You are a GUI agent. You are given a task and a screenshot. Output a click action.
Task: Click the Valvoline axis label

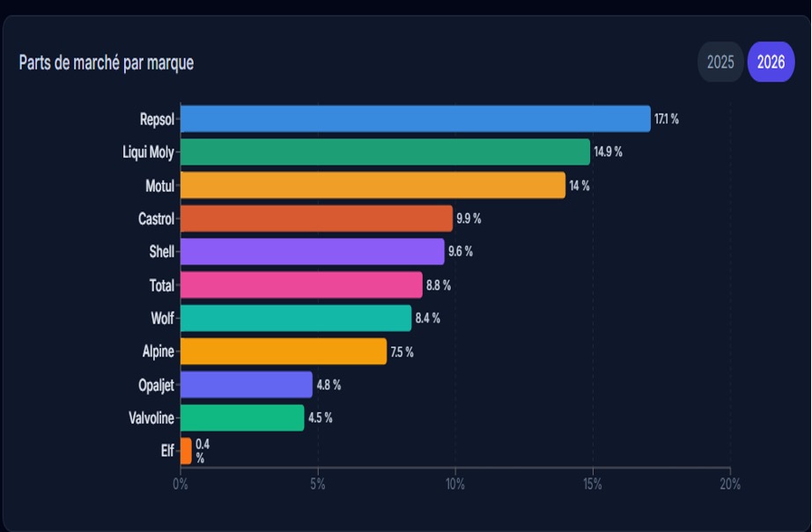tap(151, 417)
